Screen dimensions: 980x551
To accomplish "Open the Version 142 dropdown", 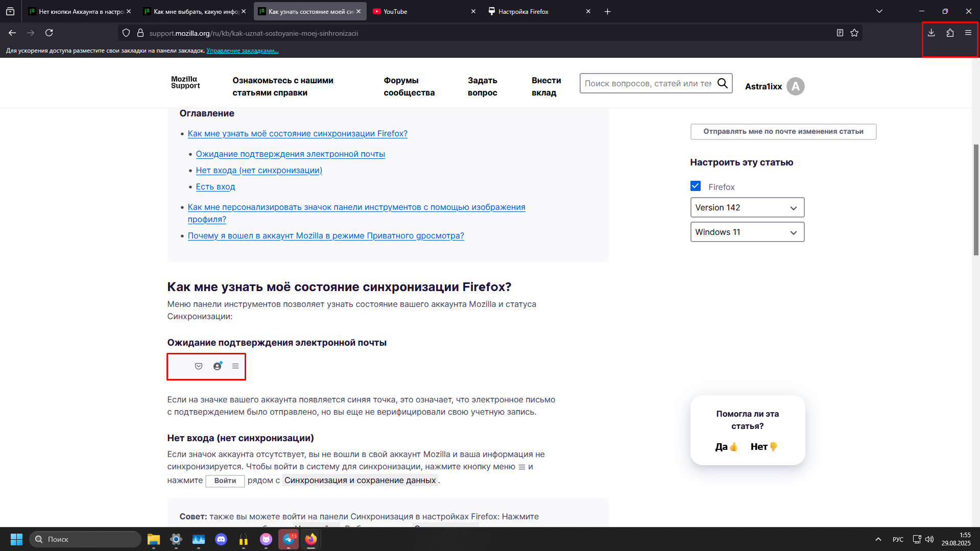I will 747,208.
